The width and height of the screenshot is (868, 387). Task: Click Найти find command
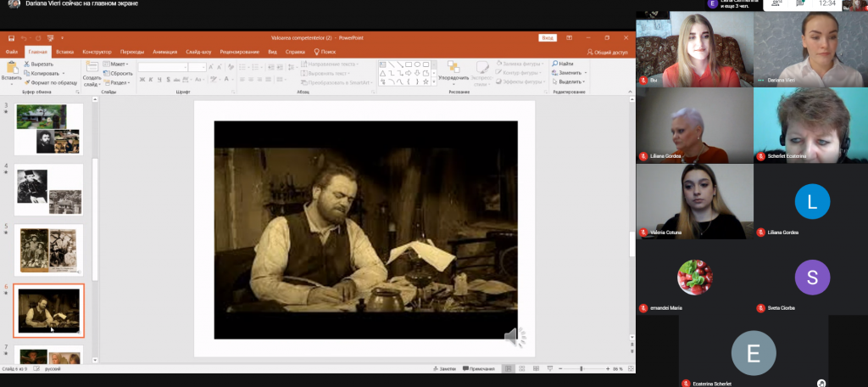pyautogui.click(x=563, y=64)
